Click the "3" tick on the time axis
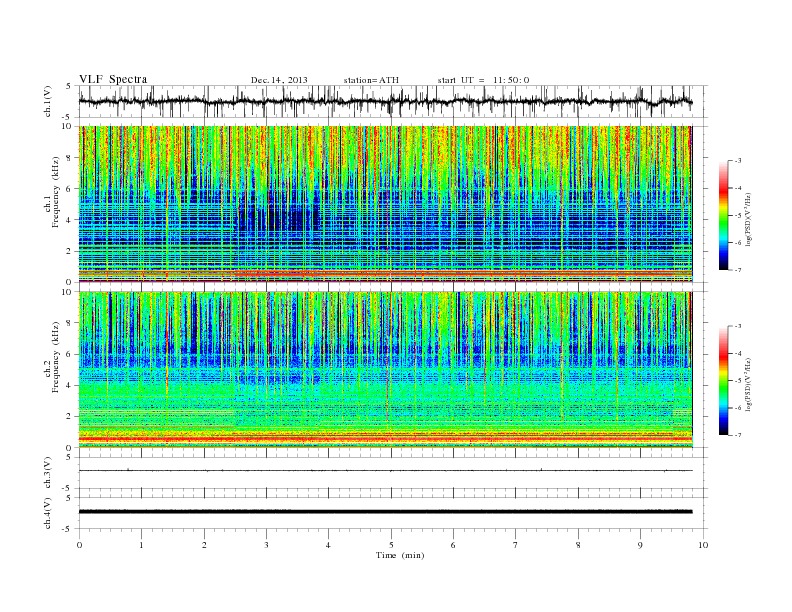Screen dimensions: 792x612 [x=266, y=545]
